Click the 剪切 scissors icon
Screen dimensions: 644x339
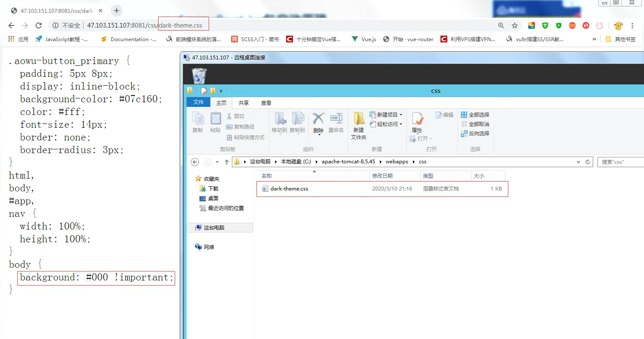pos(236,116)
